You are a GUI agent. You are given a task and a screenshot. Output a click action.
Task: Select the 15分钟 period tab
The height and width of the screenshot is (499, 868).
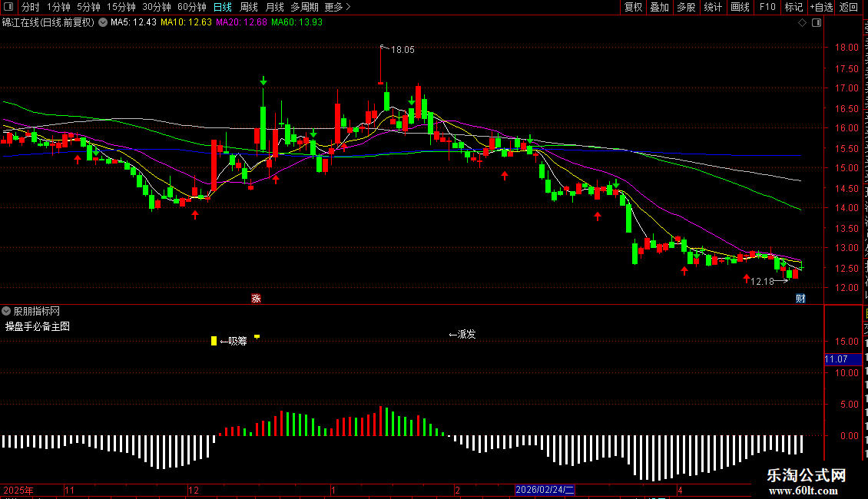(x=121, y=7)
